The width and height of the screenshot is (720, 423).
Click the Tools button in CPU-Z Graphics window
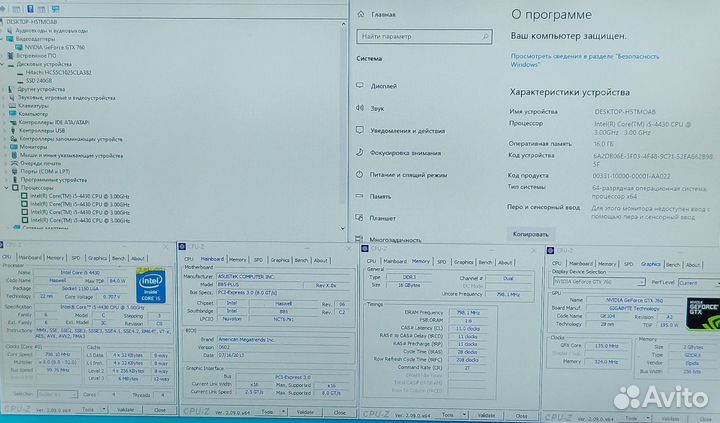[631, 418]
